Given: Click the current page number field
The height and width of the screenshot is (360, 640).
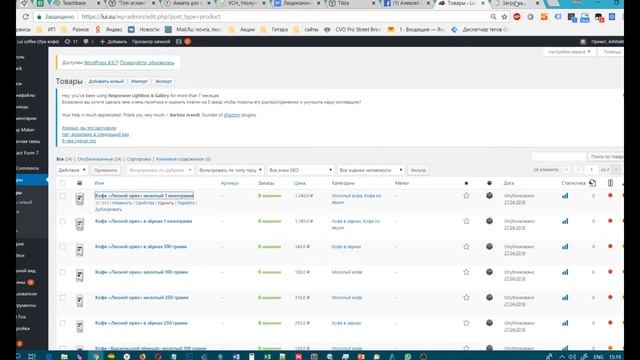Looking at the screenshot, I should [x=591, y=170].
